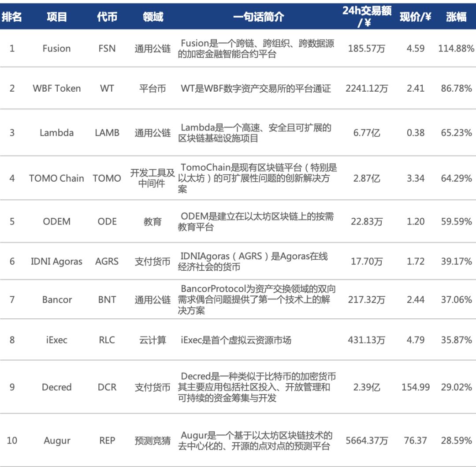Click the 云计算 category cell
476x467 pixels.
point(152,340)
